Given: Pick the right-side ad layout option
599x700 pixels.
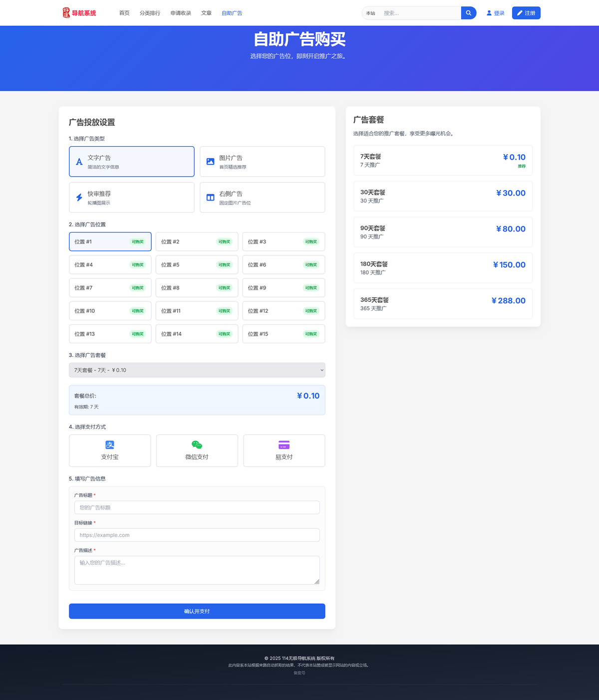Looking at the screenshot, I should click(262, 198).
